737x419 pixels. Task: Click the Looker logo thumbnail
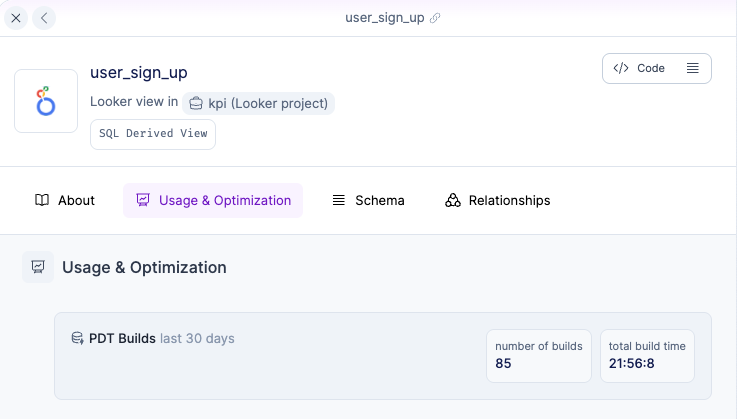[x=46, y=101]
